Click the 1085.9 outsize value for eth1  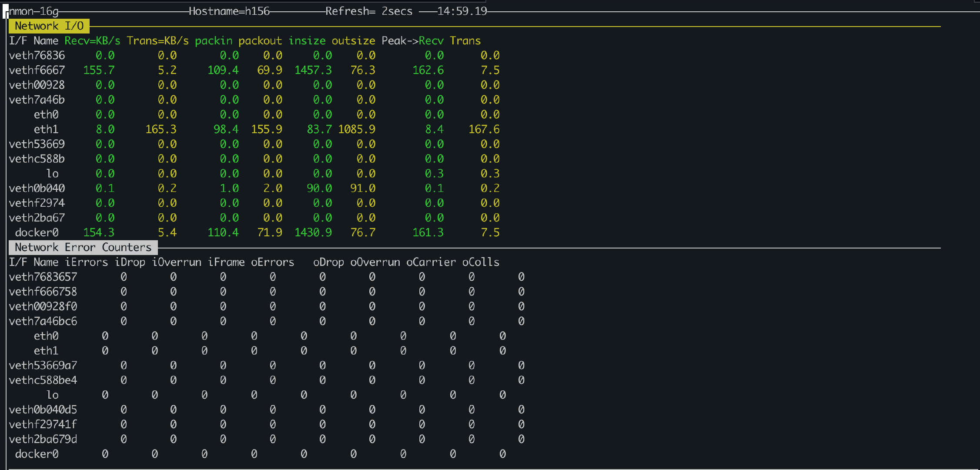tap(357, 129)
